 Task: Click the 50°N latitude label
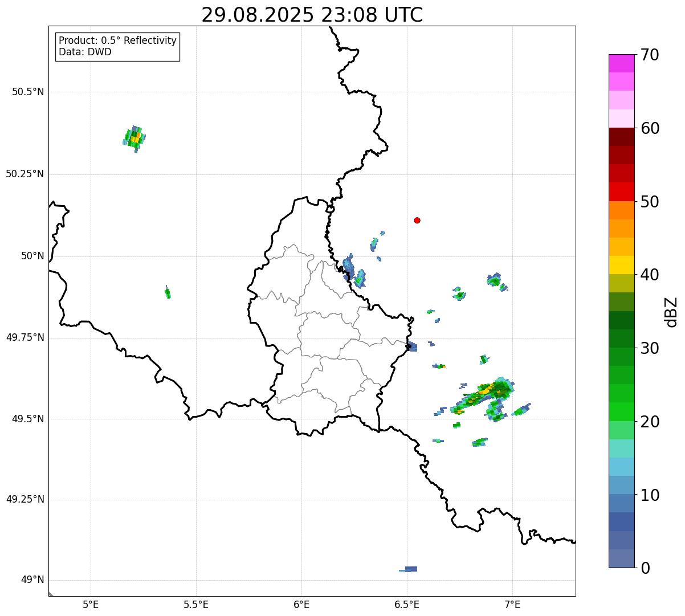[x=32, y=256]
